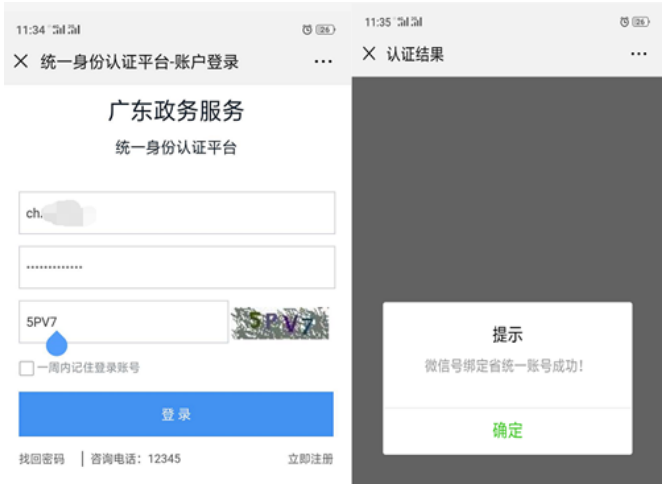Image resolution: width=662 pixels, height=491 pixels.
Task: Tap the 11:35 clock text
Action: pyautogui.click(x=378, y=22)
